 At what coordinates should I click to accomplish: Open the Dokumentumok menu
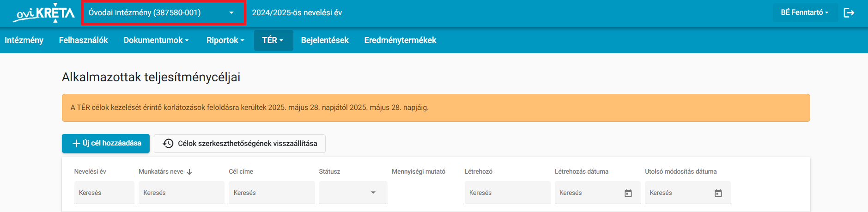[156, 40]
